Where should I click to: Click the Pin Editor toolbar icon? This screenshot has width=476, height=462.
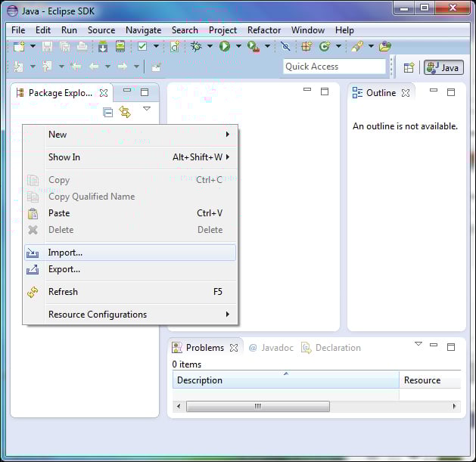click(156, 67)
